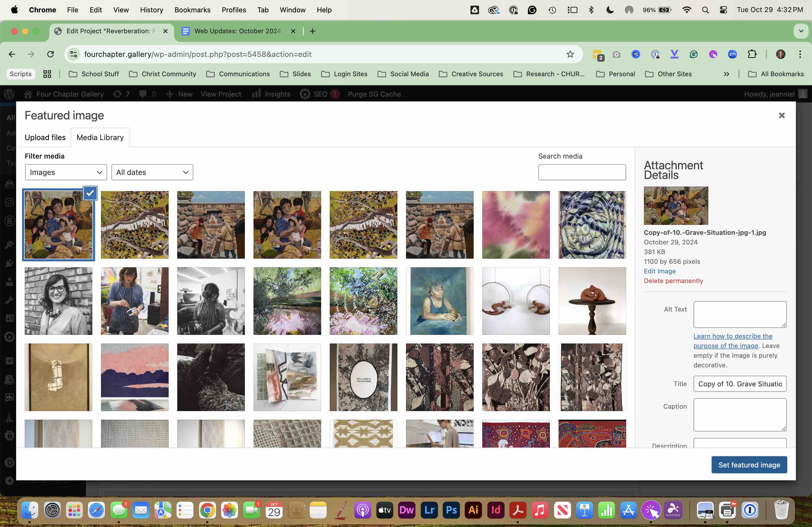
Task: Open the All Bookmarks folder
Action: pos(776,74)
